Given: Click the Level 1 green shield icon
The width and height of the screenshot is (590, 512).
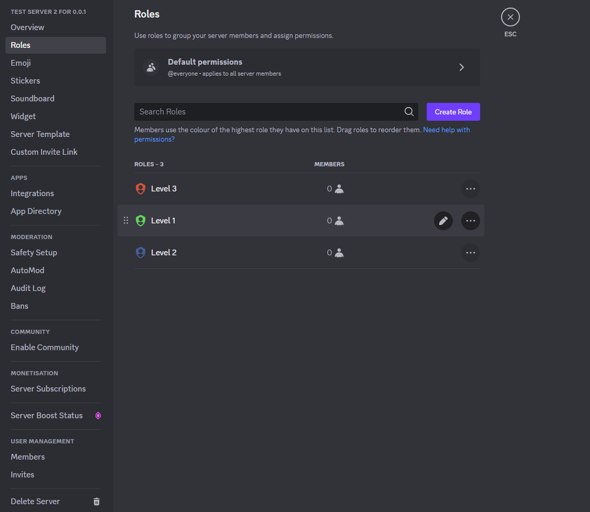Looking at the screenshot, I should coord(140,220).
